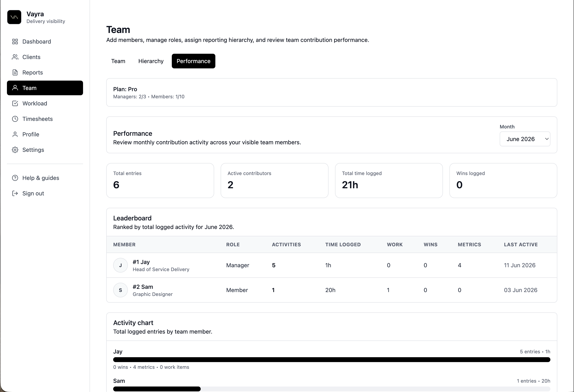This screenshot has height=392, width=574.
Task: Click Sam's avatar circle
Action: [120, 290]
